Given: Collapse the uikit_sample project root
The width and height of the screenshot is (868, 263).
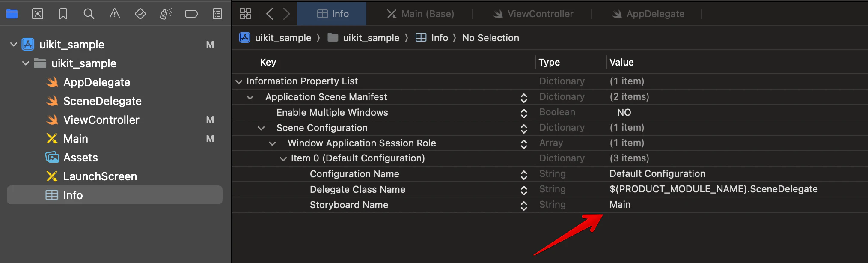Looking at the screenshot, I should pos(14,45).
